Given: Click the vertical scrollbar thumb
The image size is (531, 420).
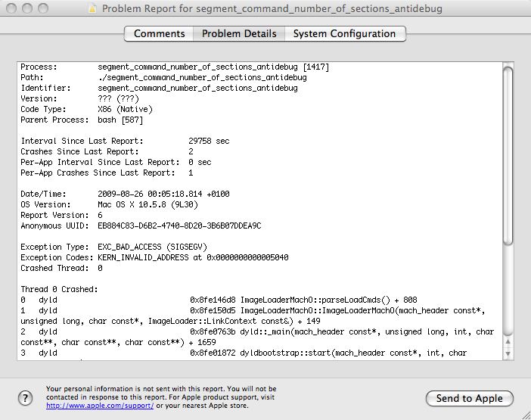Looking at the screenshot, I should pyautogui.click(x=508, y=155).
